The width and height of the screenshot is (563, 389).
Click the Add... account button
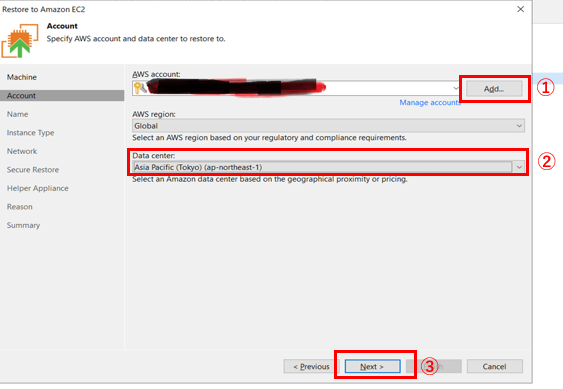point(494,89)
